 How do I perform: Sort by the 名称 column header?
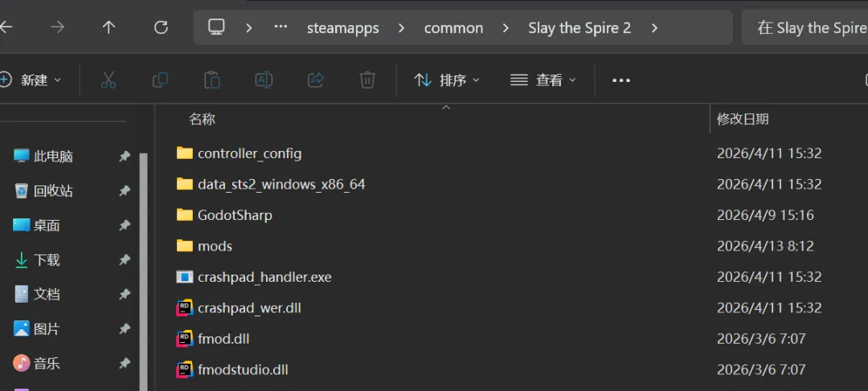(x=202, y=119)
